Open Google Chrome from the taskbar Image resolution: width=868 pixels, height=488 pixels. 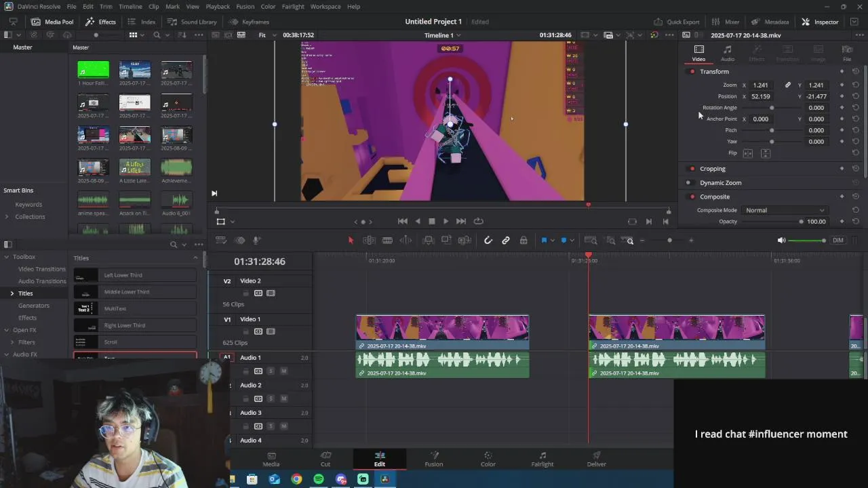(x=296, y=479)
